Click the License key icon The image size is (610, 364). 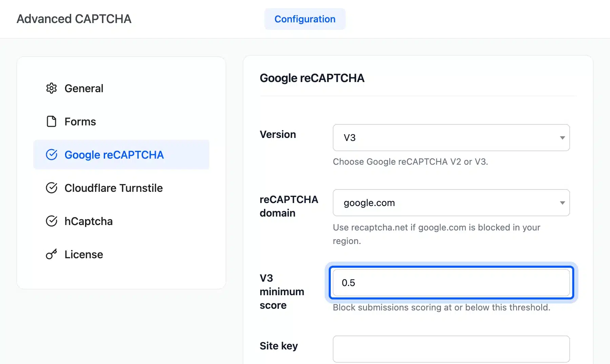click(x=52, y=254)
